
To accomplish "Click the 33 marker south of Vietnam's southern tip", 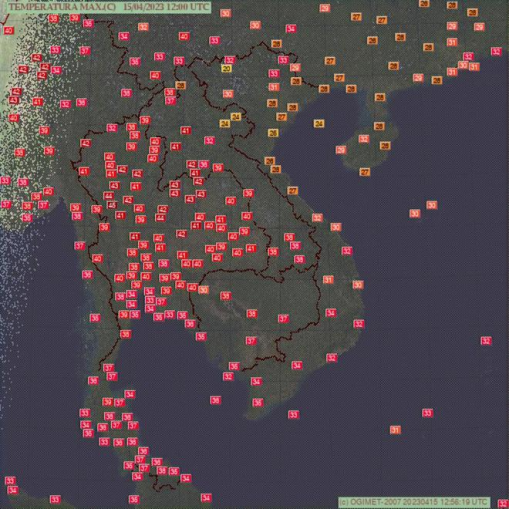I will pyautogui.click(x=293, y=414).
